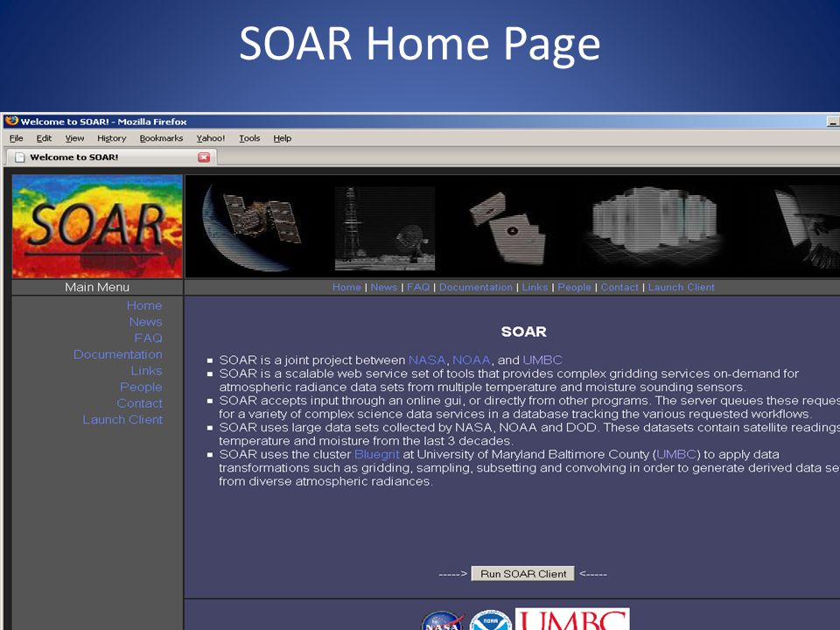The width and height of the screenshot is (840, 630).
Task: Open FAQ in the Main Menu sidebar
Action: tap(148, 338)
